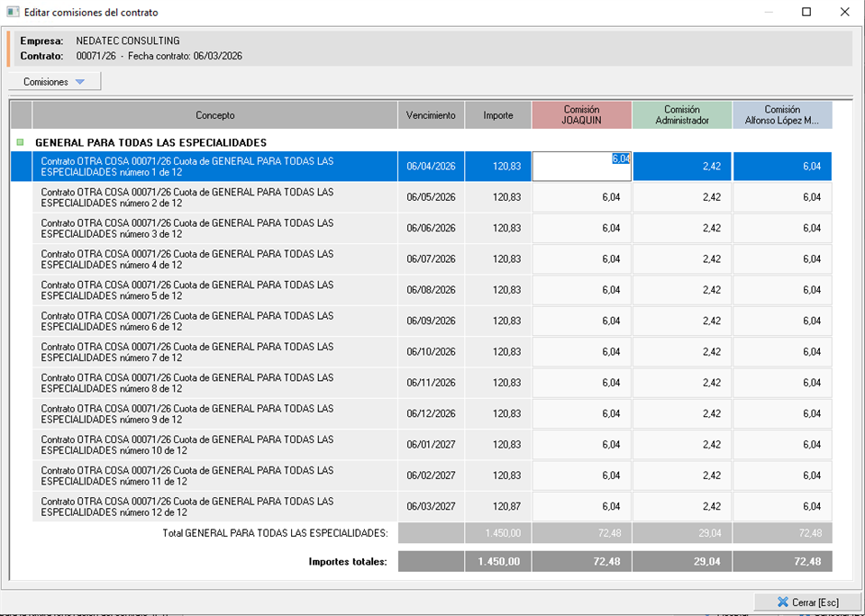Viewport: 865px width, 616px height.
Task: Click Administrador commission cell for cuota 4
Action: (681, 259)
